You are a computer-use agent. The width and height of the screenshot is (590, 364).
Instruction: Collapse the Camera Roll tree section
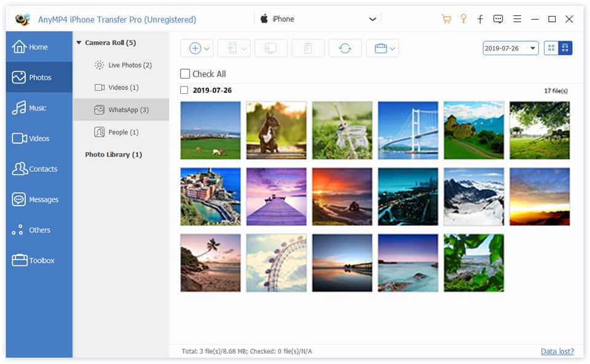click(x=79, y=43)
